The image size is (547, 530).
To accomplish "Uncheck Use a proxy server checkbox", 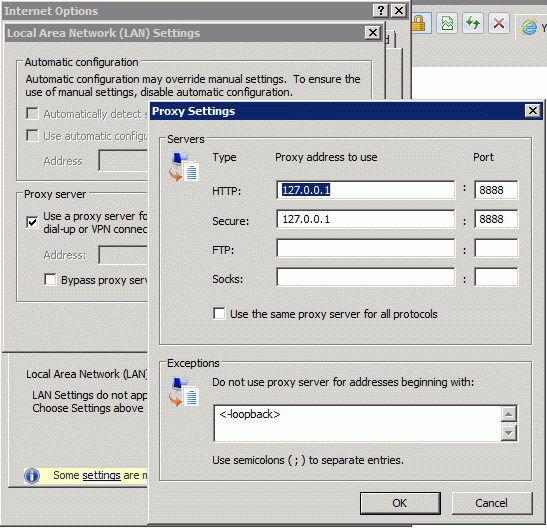I will click(32, 222).
